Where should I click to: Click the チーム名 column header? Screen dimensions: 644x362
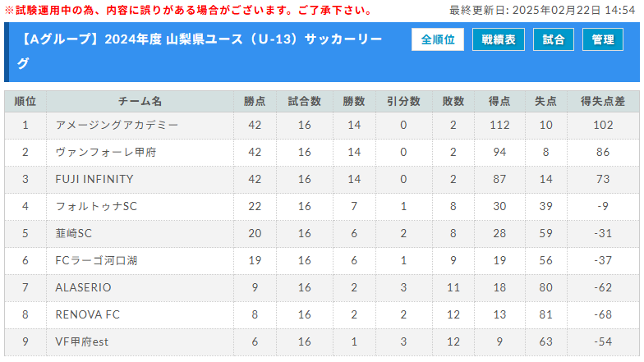140,102
